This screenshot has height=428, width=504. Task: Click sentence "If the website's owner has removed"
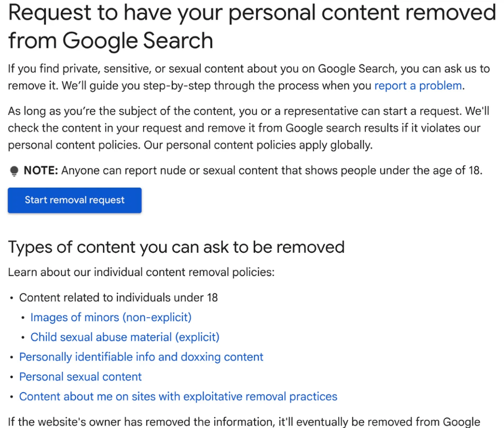[x=244, y=422]
